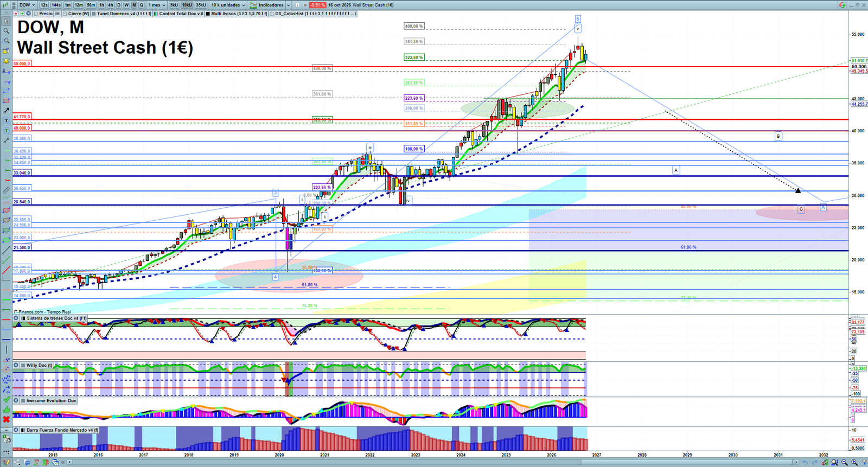Set history to 5kU units

(x=174, y=5)
